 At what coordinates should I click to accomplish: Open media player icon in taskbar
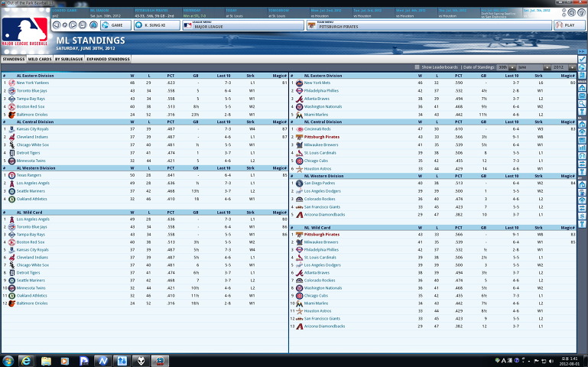coord(65,361)
